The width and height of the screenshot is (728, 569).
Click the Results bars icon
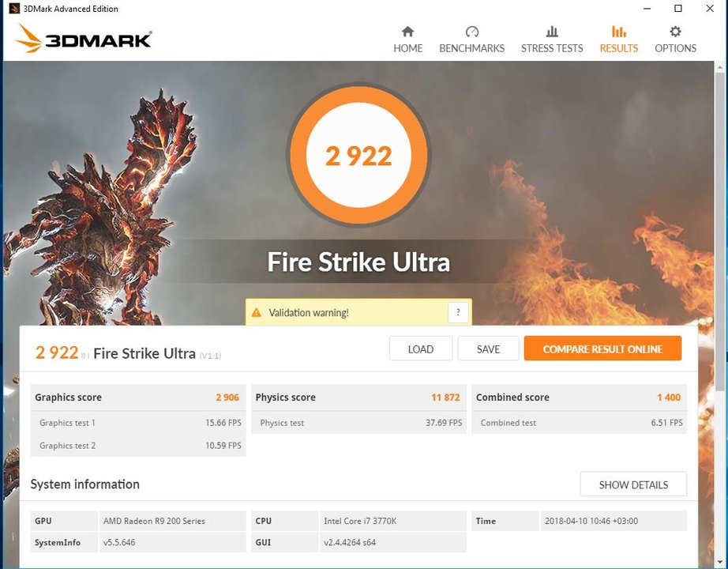click(x=618, y=31)
